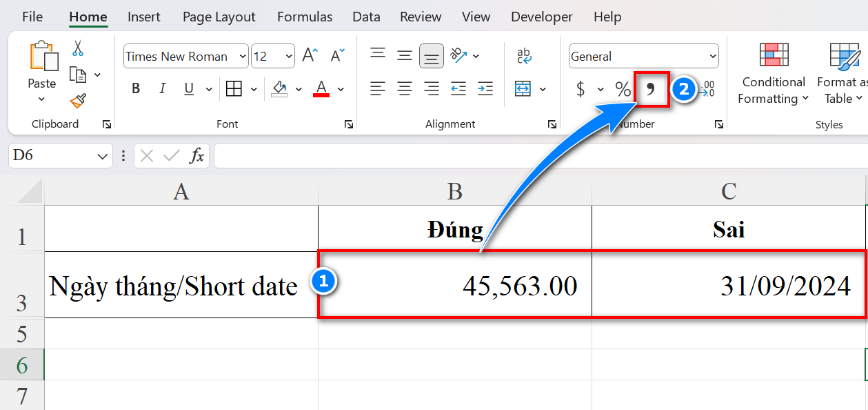Open the Name Box dropdown arrow

102,156
